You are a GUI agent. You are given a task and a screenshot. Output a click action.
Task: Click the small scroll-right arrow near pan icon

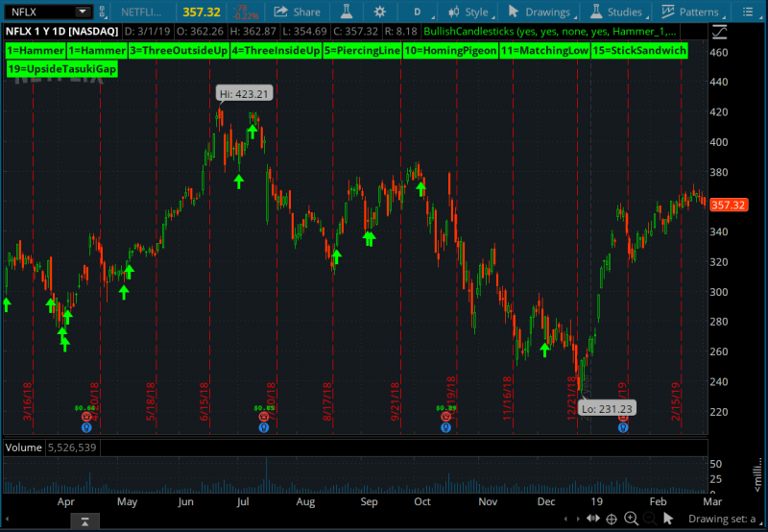(x=578, y=519)
